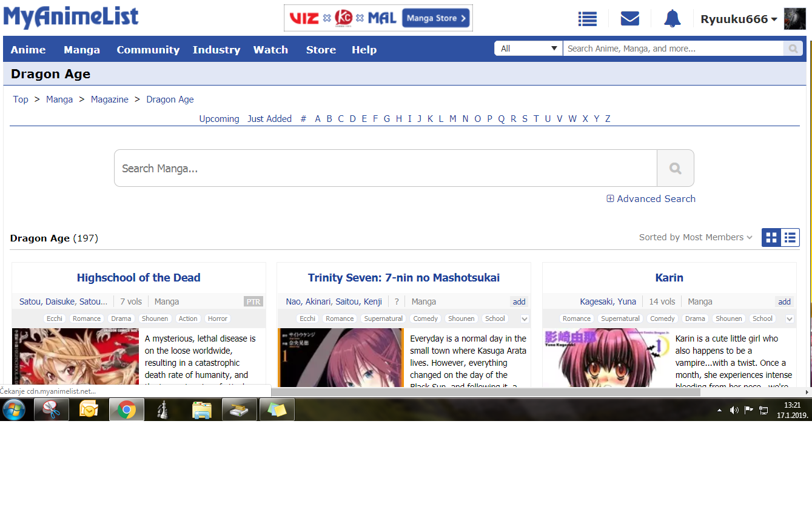Screen dimensions: 812x509
Task: Click the MyAnimeList logo
Action: [71, 17]
